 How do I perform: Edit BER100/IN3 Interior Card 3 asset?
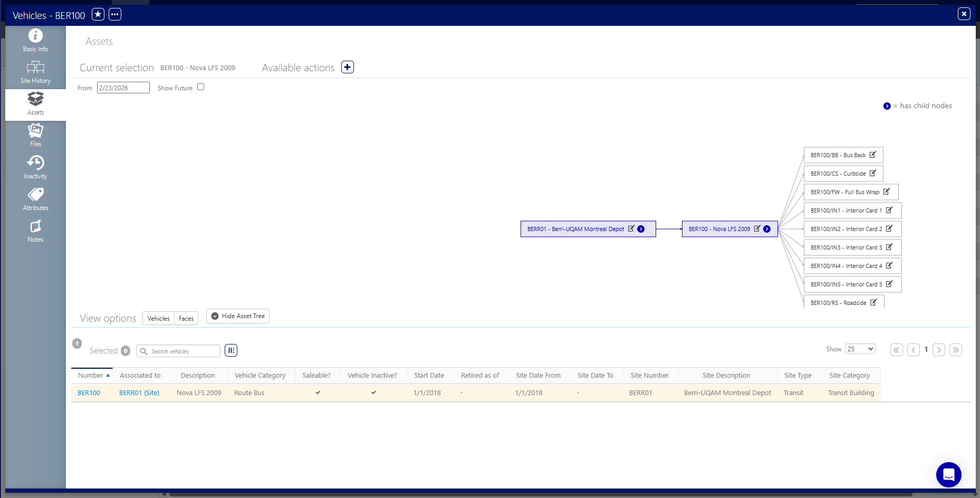889,247
